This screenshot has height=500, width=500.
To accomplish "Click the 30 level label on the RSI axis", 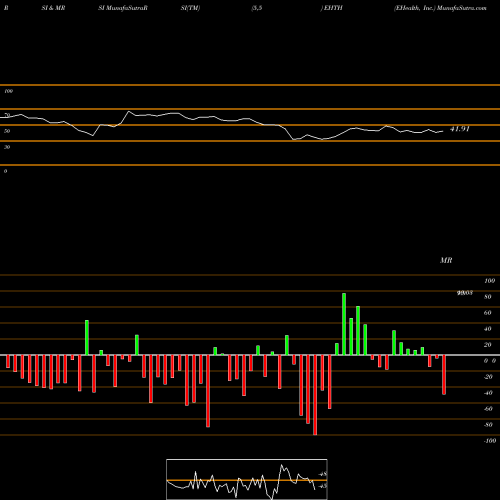I will click(x=7, y=147).
